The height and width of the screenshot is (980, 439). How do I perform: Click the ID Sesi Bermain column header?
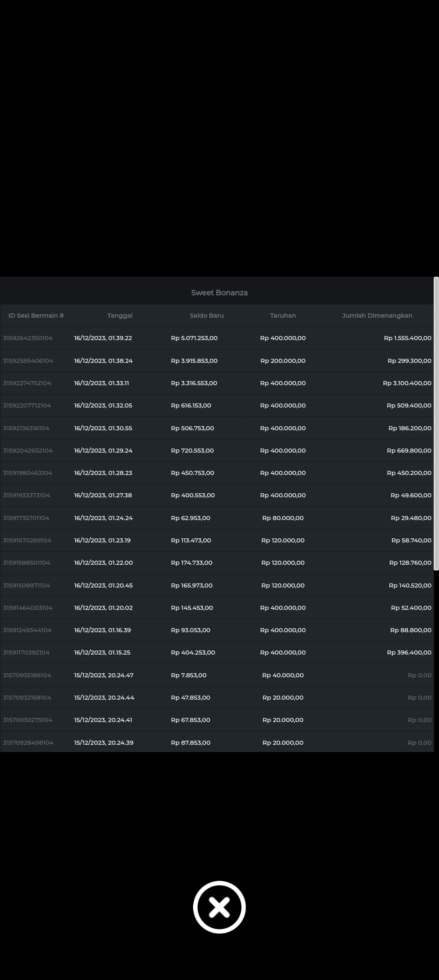point(36,315)
